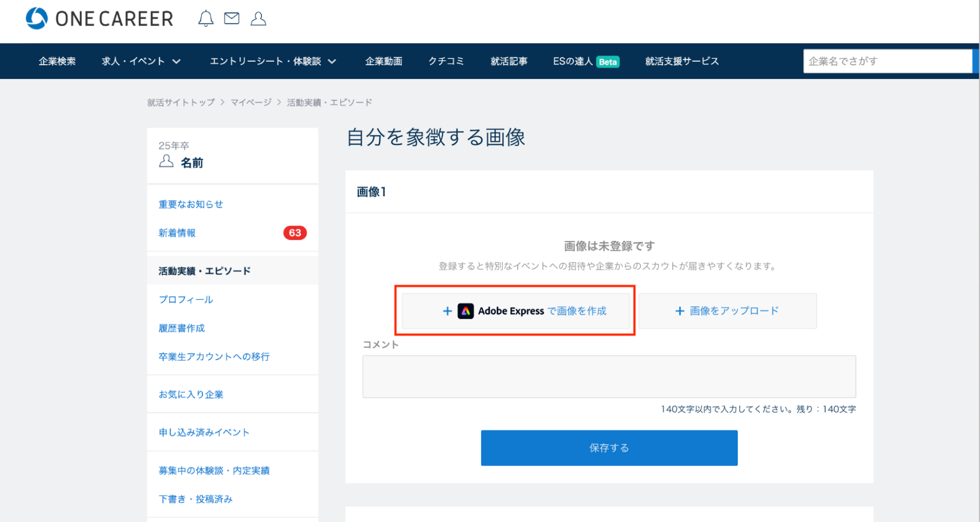The image size is (980, 522).
Task: Click the plus icon beside 画像をアップロード
Action: click(679, 311)
